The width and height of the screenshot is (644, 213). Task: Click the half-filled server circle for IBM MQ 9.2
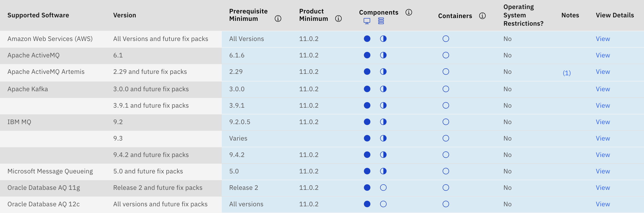tap(383, 122)
